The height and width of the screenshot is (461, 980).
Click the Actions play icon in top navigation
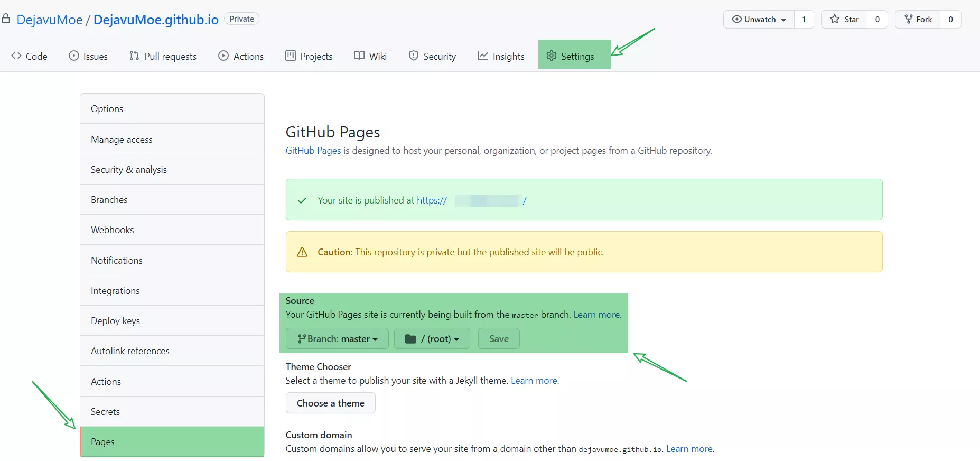[223, 56]
